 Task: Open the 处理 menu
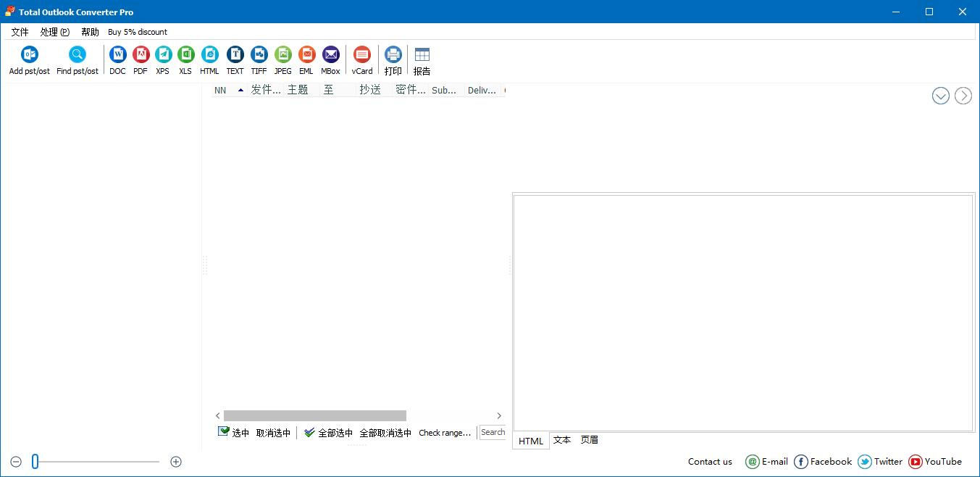[x=55, y=32]
